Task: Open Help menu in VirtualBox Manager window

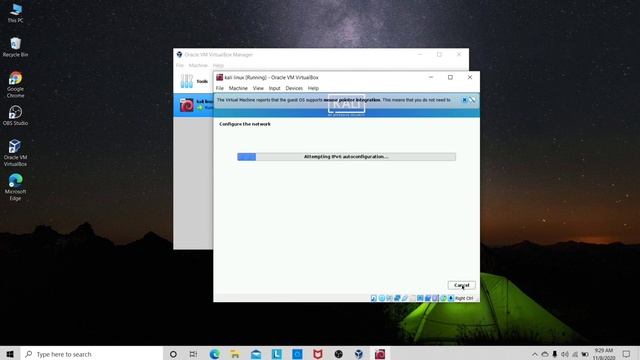Action: (x=218, y=65)
